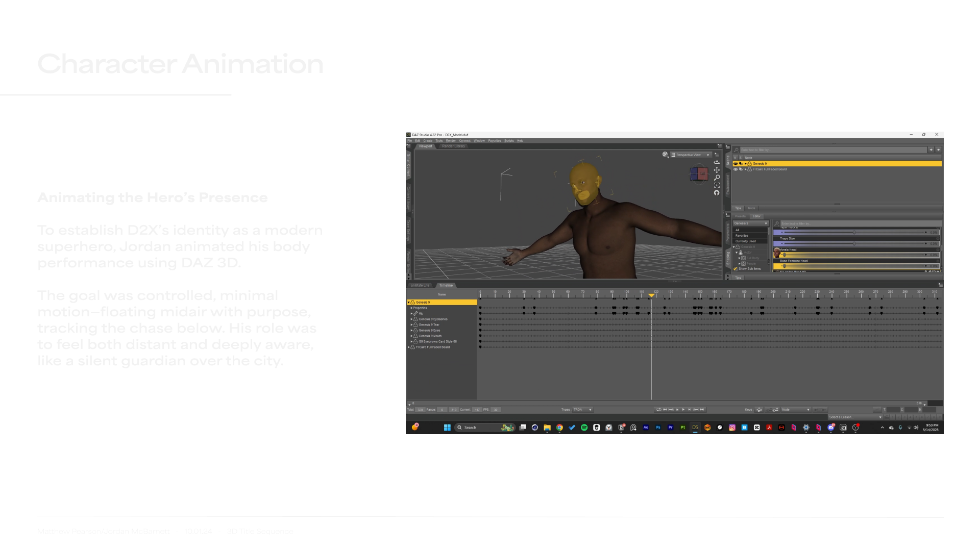Image resolution: width=980 pixels, height=551 pixels.
Task: Click the Favorites filter in Shaping pane
Action: click(x=742, y=236)
